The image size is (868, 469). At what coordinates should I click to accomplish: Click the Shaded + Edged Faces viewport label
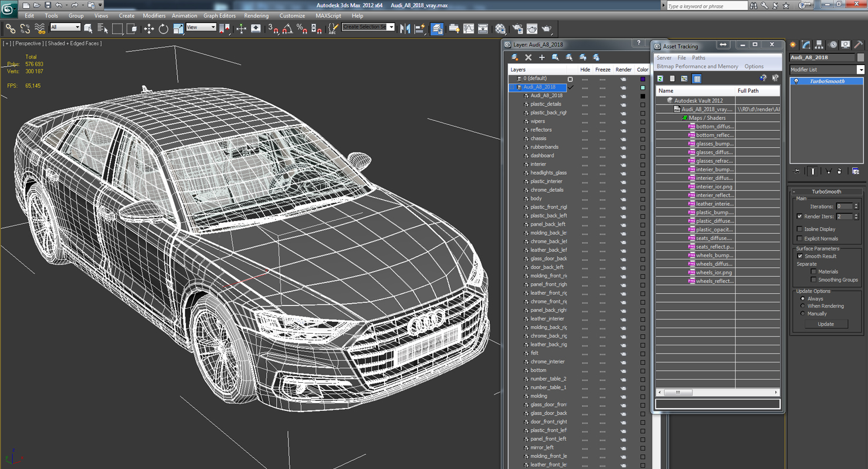point(74,43)
